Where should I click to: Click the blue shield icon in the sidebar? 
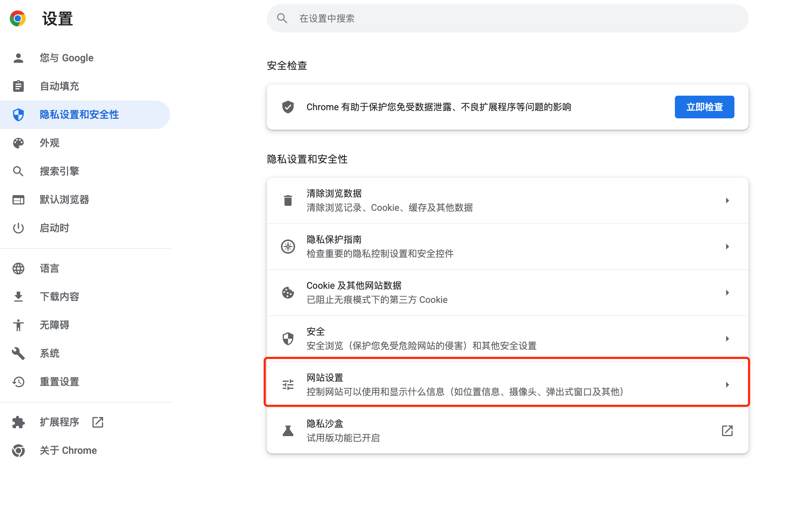(x=18, y=114)
